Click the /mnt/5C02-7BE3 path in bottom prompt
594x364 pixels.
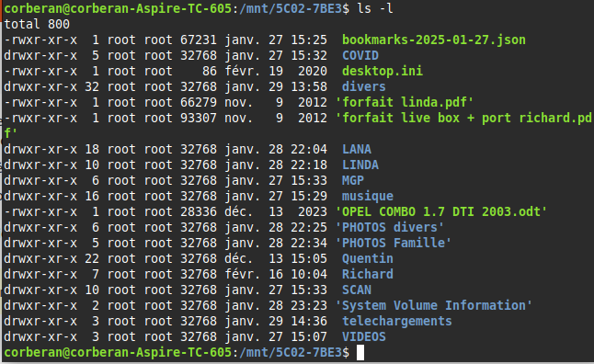[291, 352]
